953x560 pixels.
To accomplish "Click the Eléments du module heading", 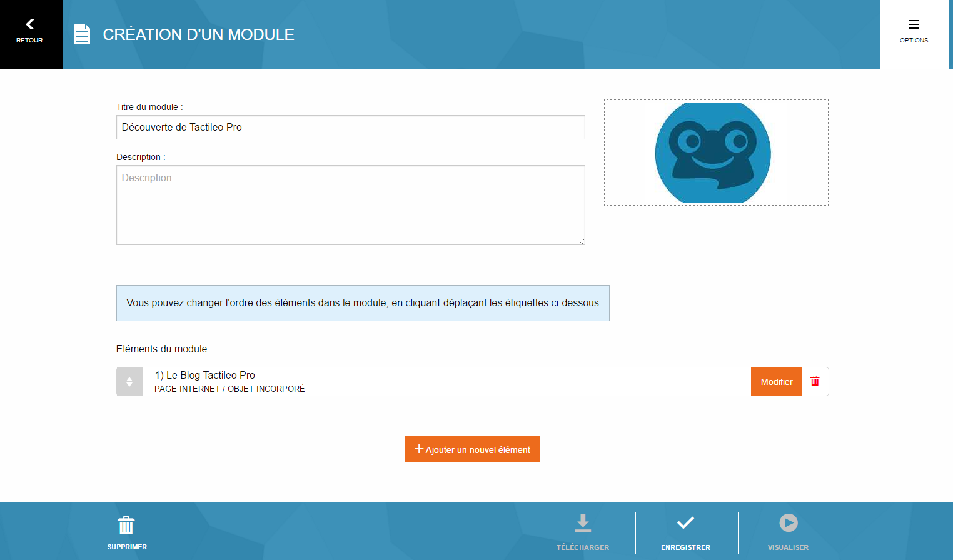I will [164, 349].
